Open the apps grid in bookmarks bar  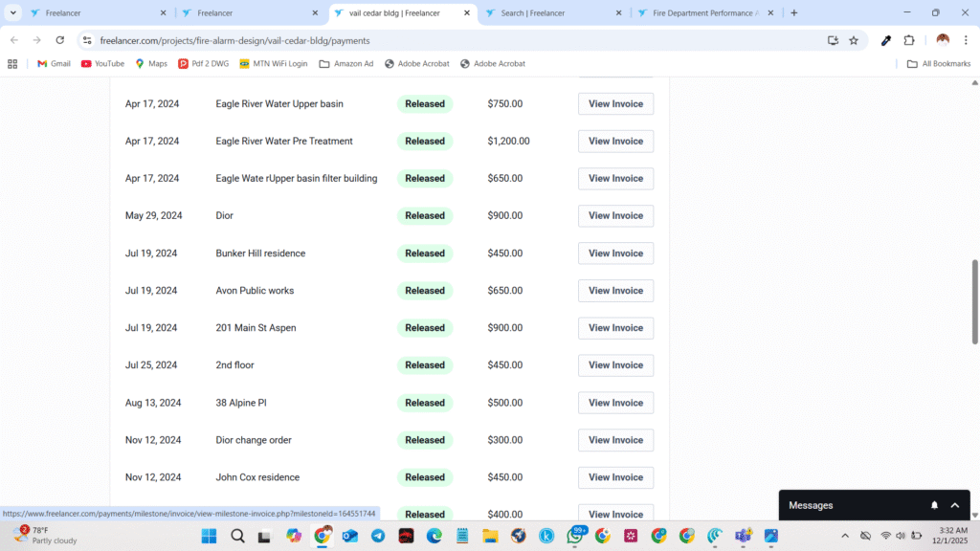pyautogui.click(x=12, y=64)
